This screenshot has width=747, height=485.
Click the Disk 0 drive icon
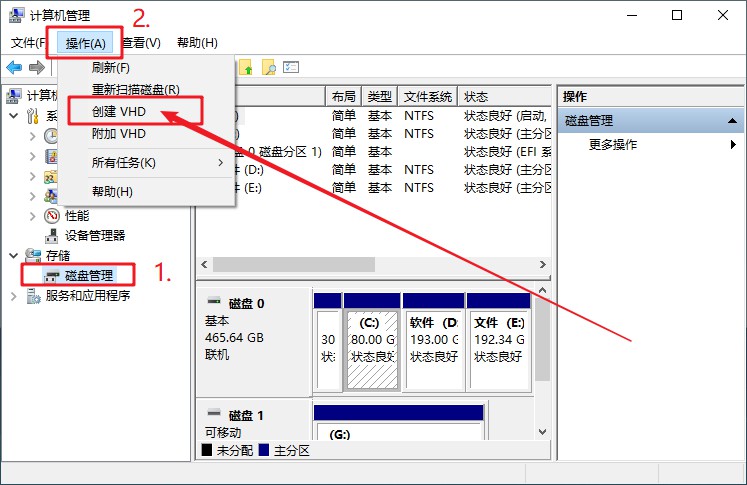pos(214,303)
